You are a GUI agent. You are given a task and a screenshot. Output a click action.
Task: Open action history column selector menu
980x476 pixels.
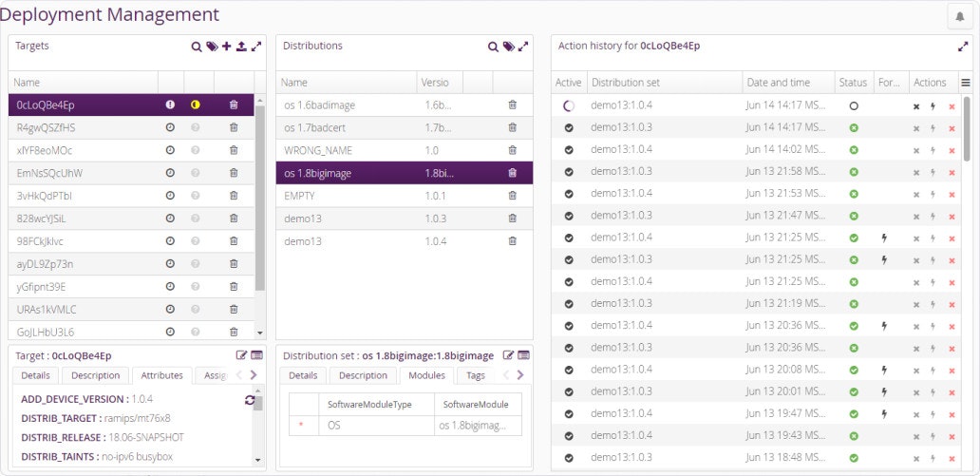tap(966, 83)
